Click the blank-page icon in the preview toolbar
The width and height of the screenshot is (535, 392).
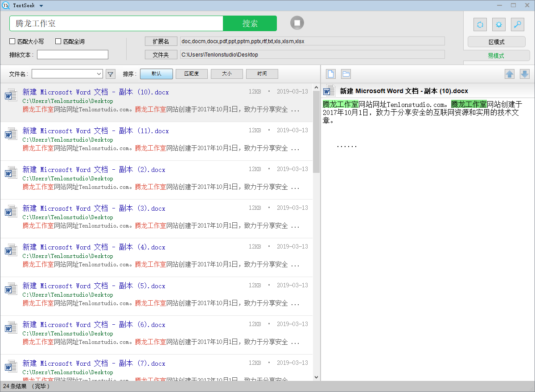pyautogui.click(x=330, y=74)
